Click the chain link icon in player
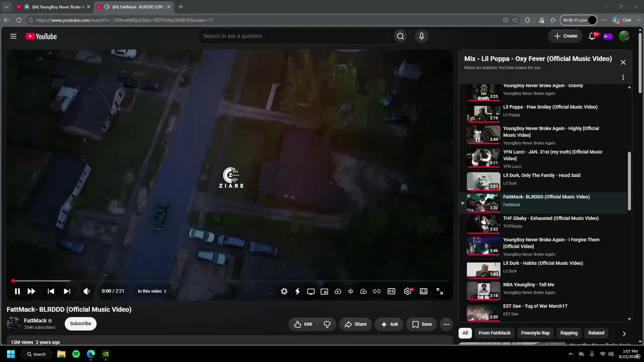This screenshot has width=644, height=362. [x=376, y=291]
